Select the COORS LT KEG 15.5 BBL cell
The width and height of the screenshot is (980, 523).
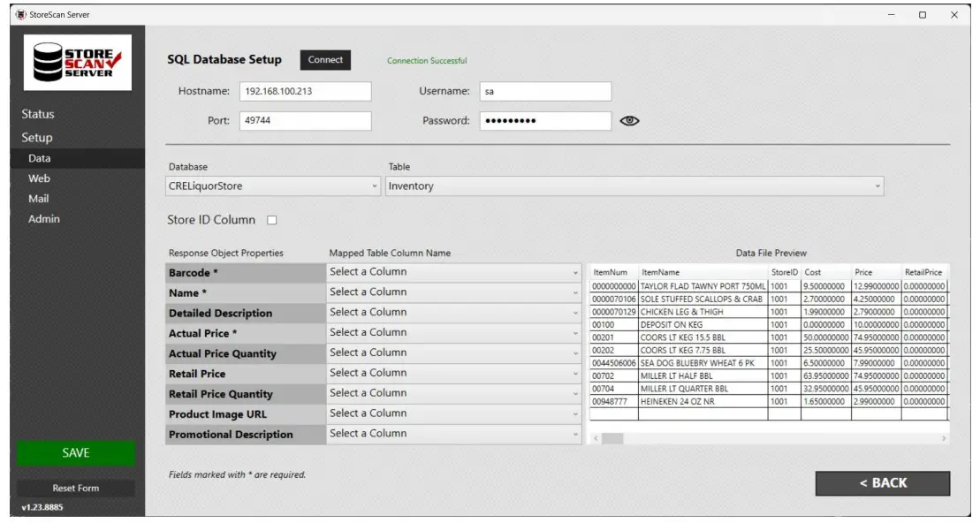point(703,337)
